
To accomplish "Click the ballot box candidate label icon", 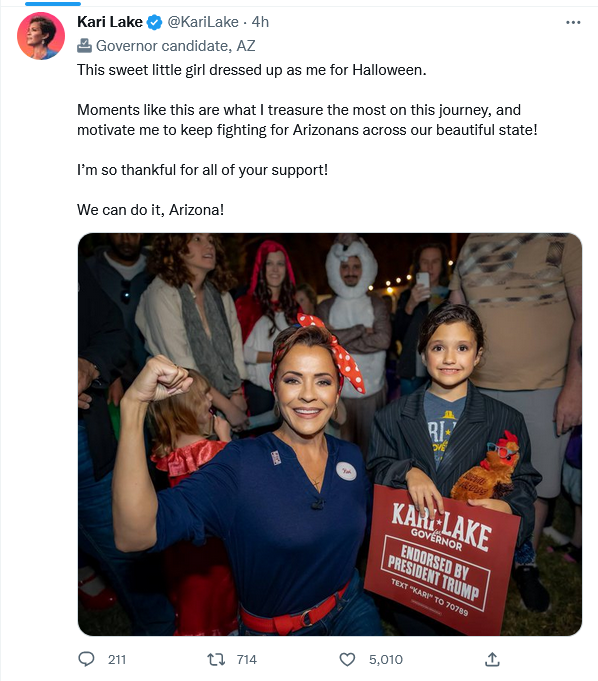I will pyautogui.click(x=84, y=46).
